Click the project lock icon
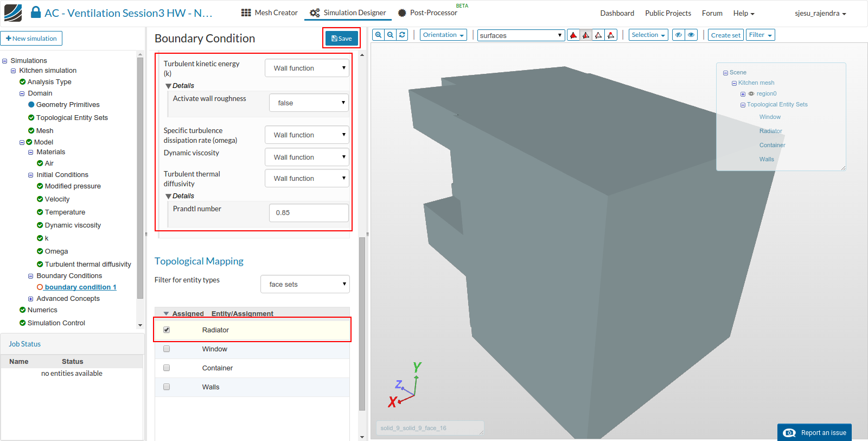Viewport: 868px width, 441px height. click(36, 12)
